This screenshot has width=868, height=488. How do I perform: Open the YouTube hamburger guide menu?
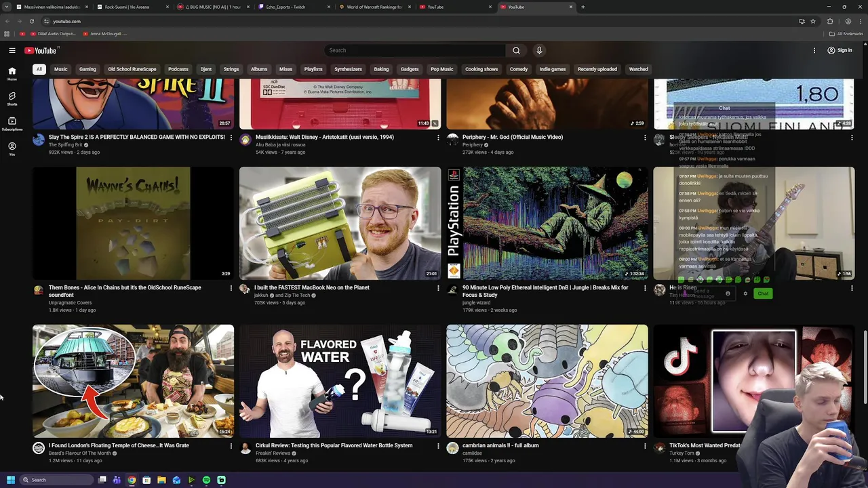12,50
